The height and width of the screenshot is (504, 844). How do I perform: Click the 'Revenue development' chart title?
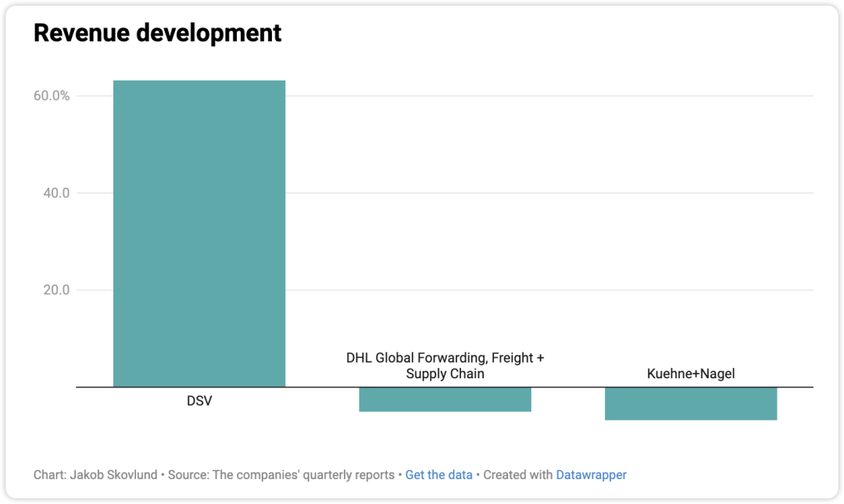pos(157,33)
